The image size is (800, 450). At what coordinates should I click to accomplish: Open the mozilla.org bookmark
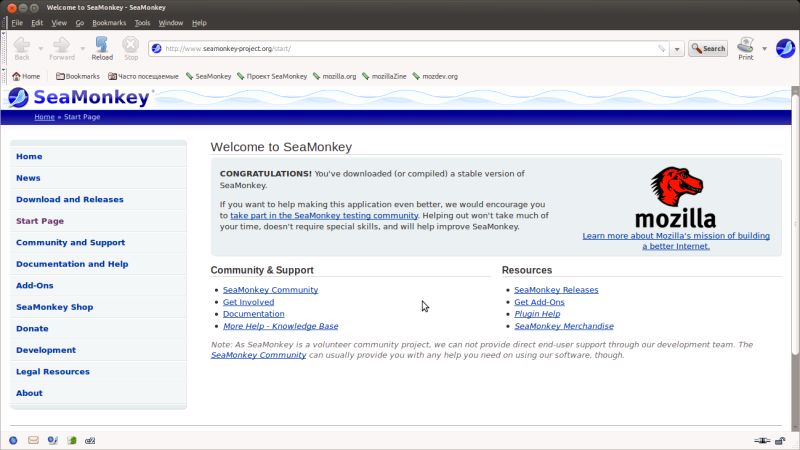click(334, 76)
